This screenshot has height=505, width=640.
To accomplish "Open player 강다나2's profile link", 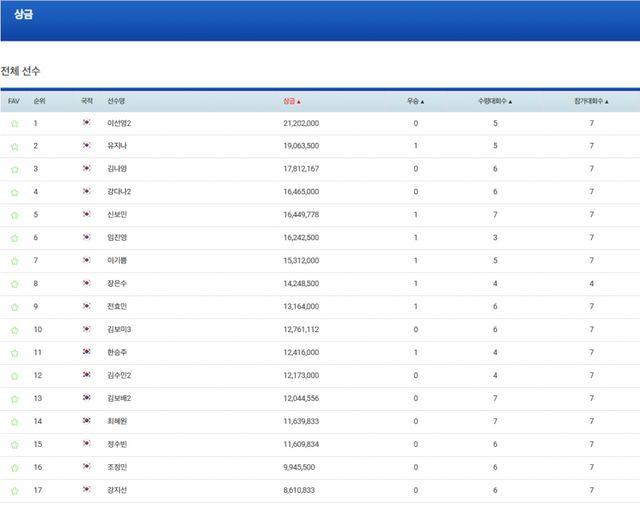I will 119,191.
